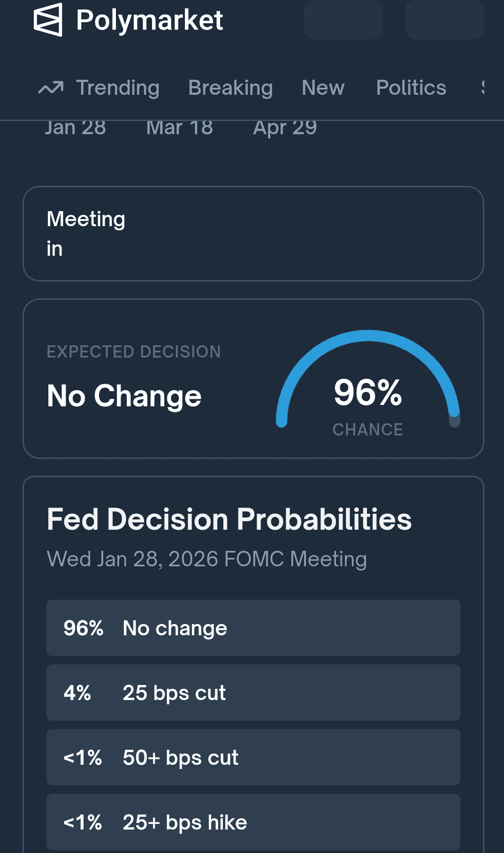Screen dimensions: 504x853
Task: Select the 96% No change outcome row
Action: click(x=253, y=628)
